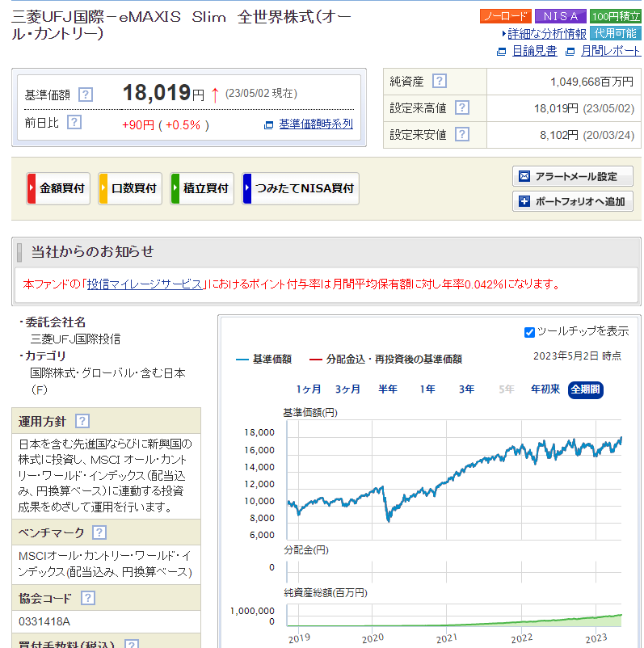
Task: Click the plus icon on ポートフォリオへ追加
Action: click(x=524, y=201)
